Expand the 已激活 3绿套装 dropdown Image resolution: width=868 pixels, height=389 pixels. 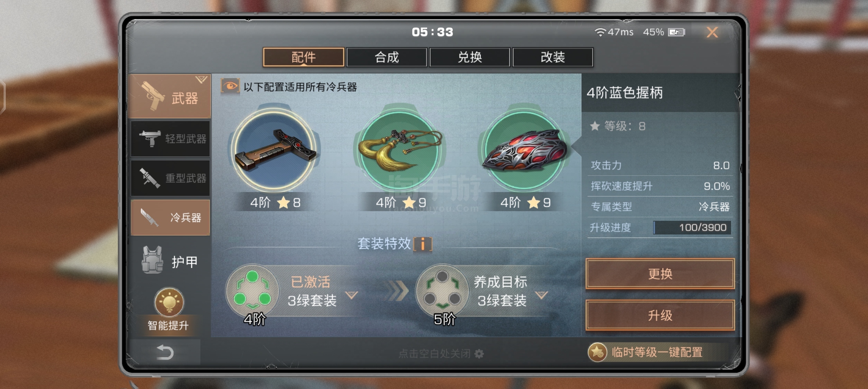point(351,295)
